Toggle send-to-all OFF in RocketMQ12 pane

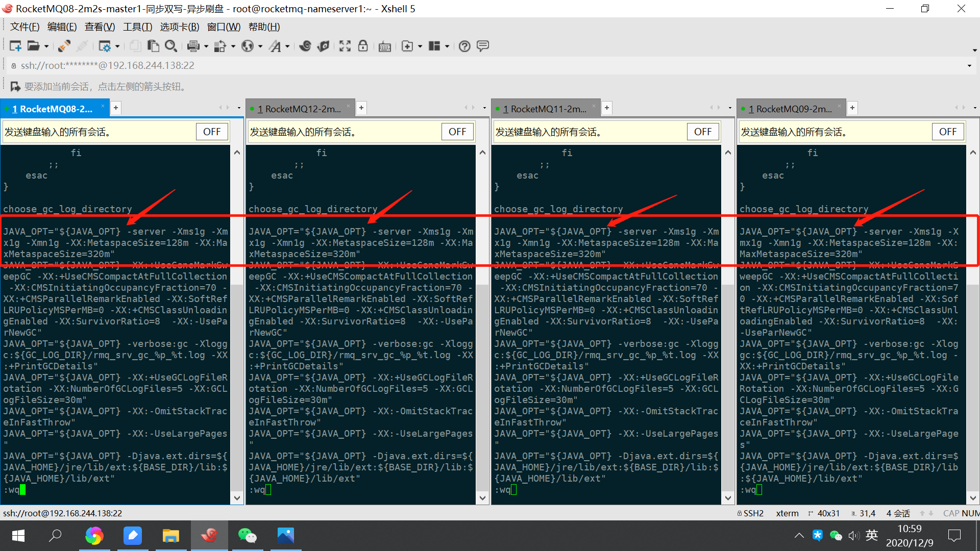click(x=457, y=132)
